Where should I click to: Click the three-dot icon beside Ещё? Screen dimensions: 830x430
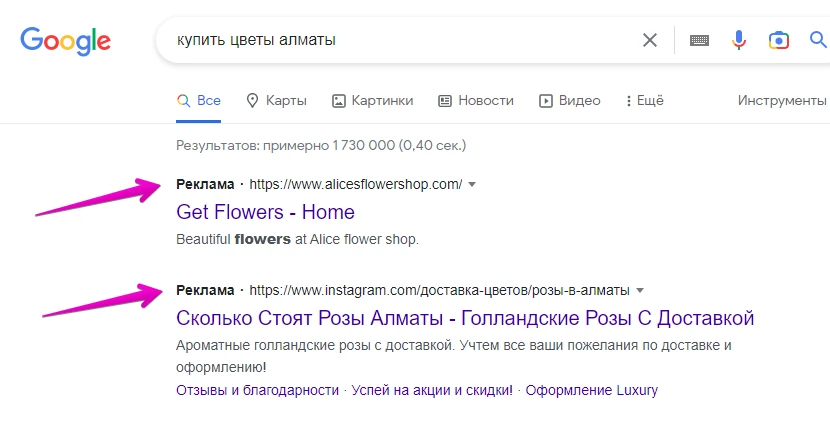[628, 101]
